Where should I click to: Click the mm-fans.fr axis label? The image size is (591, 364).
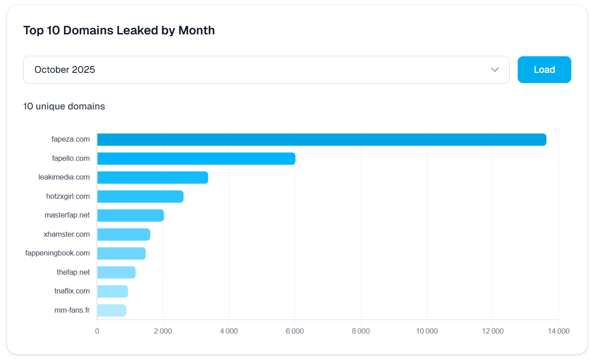click(x=73, y=310)
